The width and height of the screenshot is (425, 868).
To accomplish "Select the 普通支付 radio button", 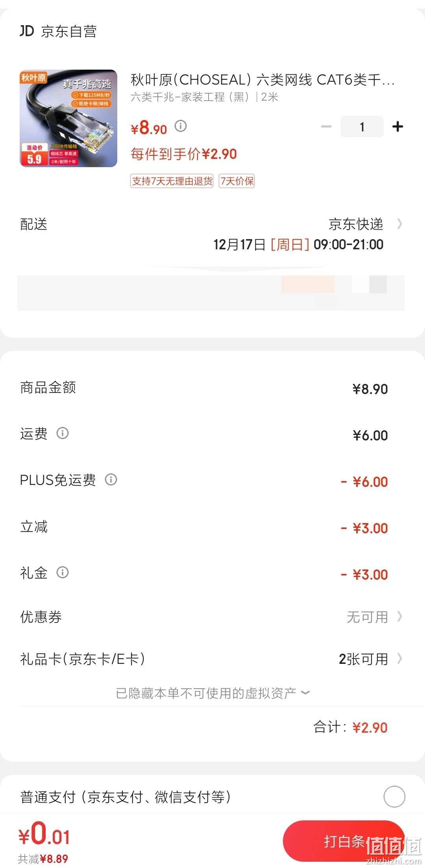I will pos(394,797).
